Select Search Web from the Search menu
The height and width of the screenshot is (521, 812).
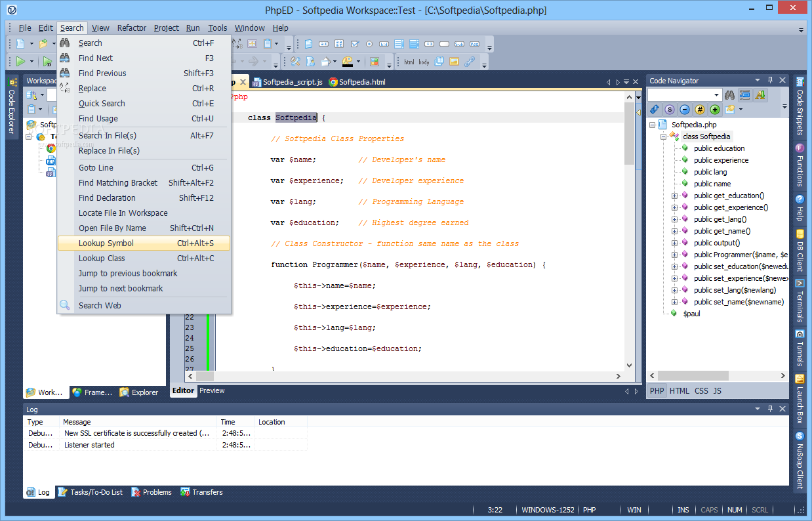[144, 306]
